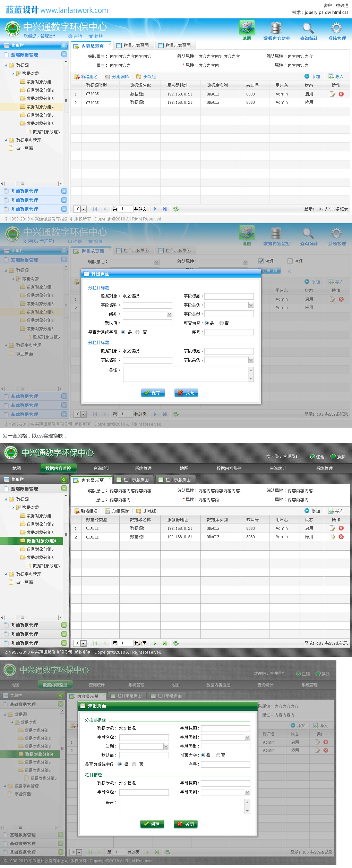The height and width of the screenshot is (868, 352).
Task: Click the 换肤 skin icon in the undimmed green header
Action: [x=333, y=457]
